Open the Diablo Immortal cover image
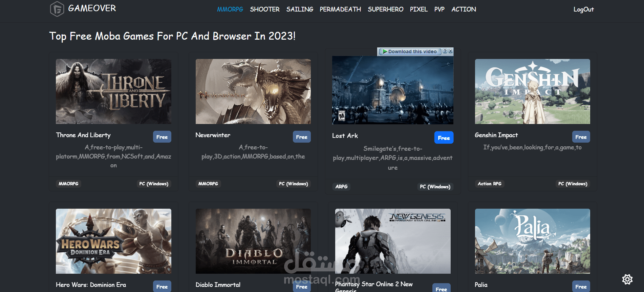 click(253, 241)
